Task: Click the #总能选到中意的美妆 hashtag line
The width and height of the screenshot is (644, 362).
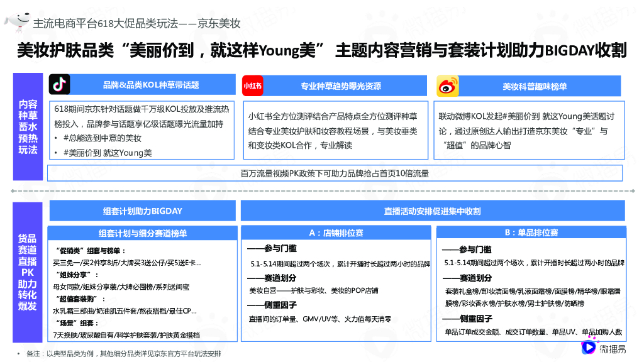Action: (x=103, y=138)
